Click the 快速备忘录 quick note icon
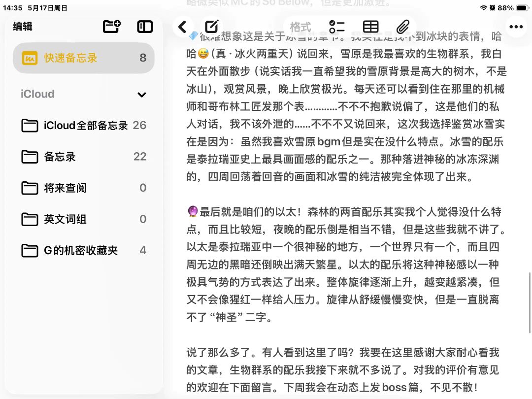Viewport: 532px width, 399px height. point(30,58)
